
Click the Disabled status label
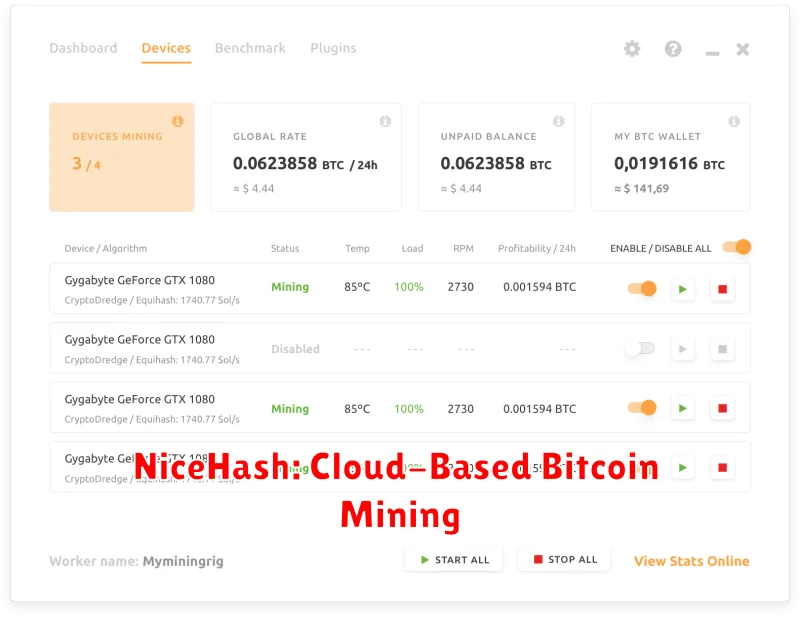tap(295, 349)
